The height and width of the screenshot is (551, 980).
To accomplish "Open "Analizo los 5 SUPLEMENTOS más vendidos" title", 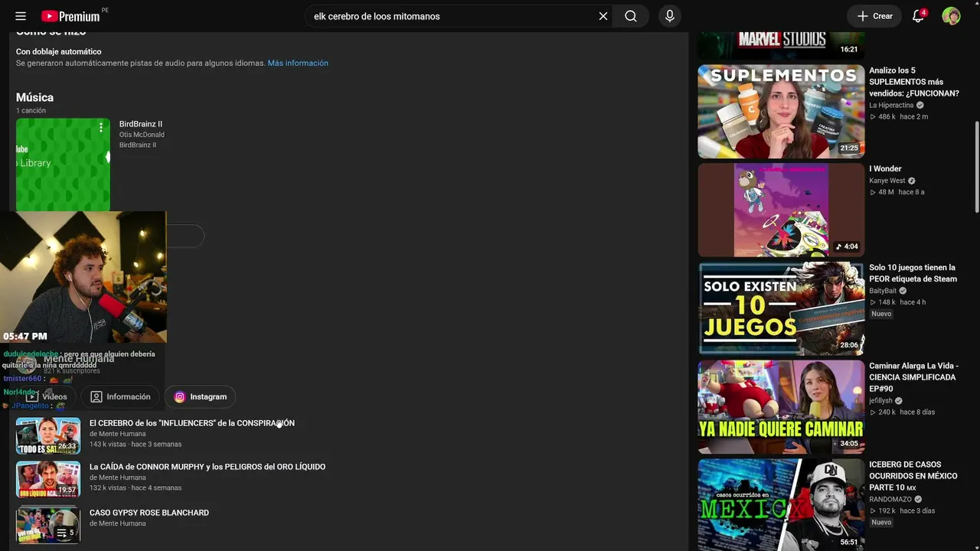I will pos(914,82).
